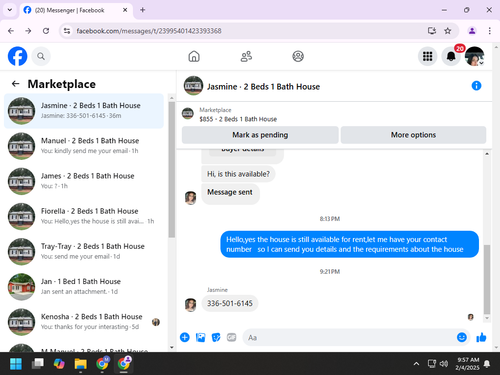
Task: Open conversation information (i) icon
Action: tap(476, 86)
